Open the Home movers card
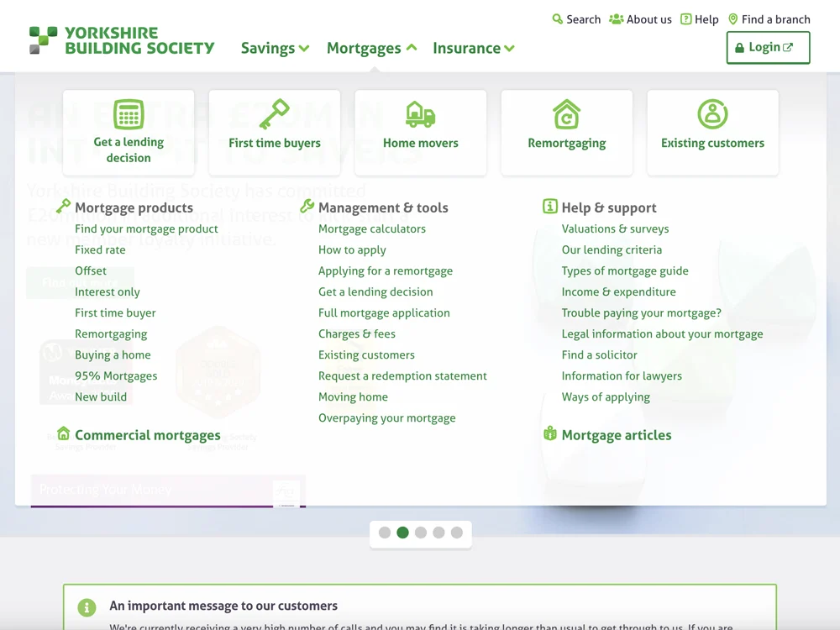This screenshot has width=840, height=630. (x=421, y=133)
